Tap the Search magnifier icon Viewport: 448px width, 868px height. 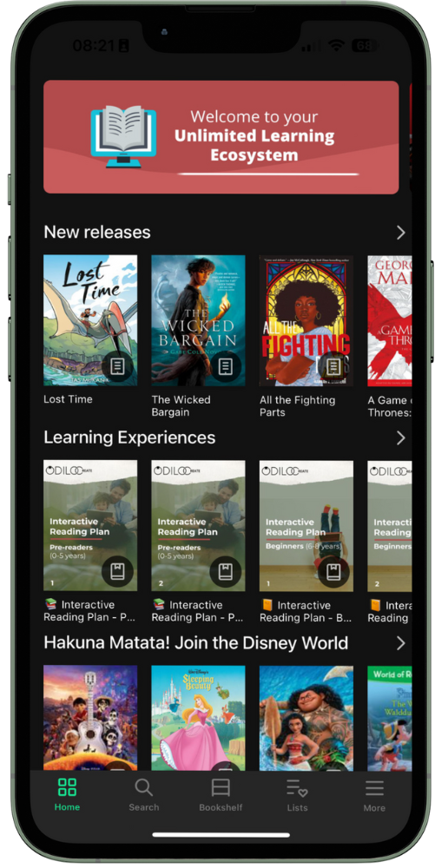pos(143,787)
